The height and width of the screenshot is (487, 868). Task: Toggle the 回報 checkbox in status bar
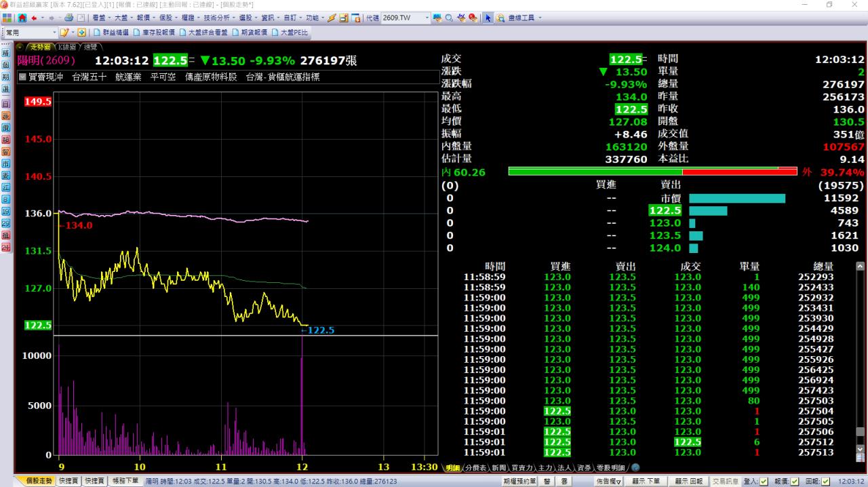(x=825, y=481)
